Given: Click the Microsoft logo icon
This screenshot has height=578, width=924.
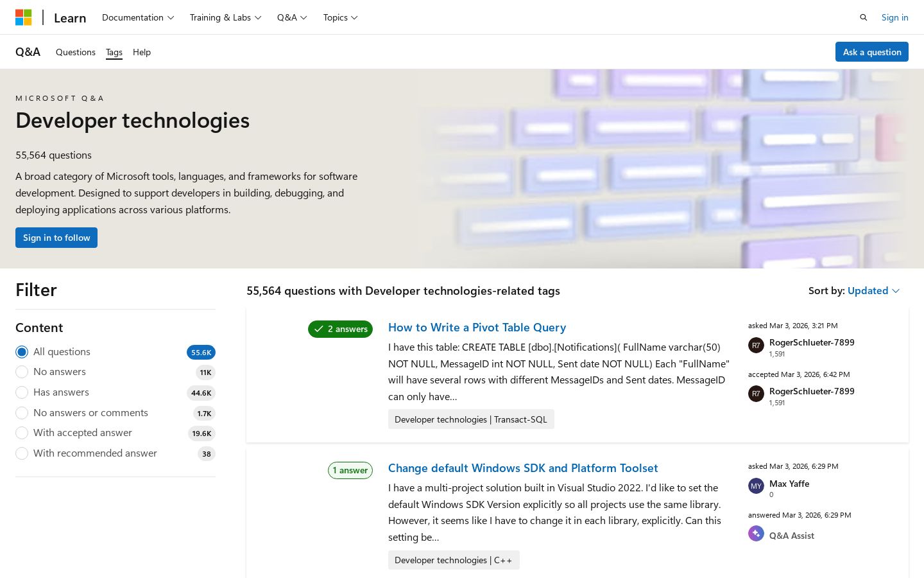Looking at the screenshot, I should (x=24, y=17).
